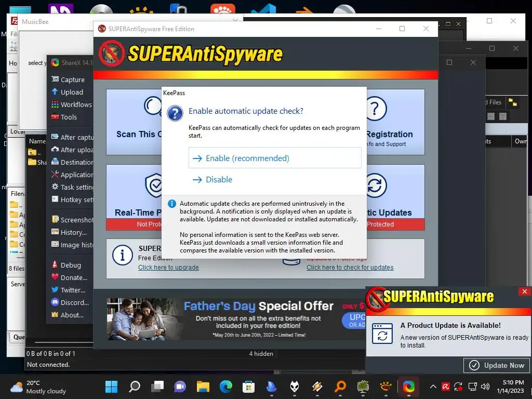532x399 pixels.
Task: Open Application settings in ShareX
Action: (x=72, y=175)
